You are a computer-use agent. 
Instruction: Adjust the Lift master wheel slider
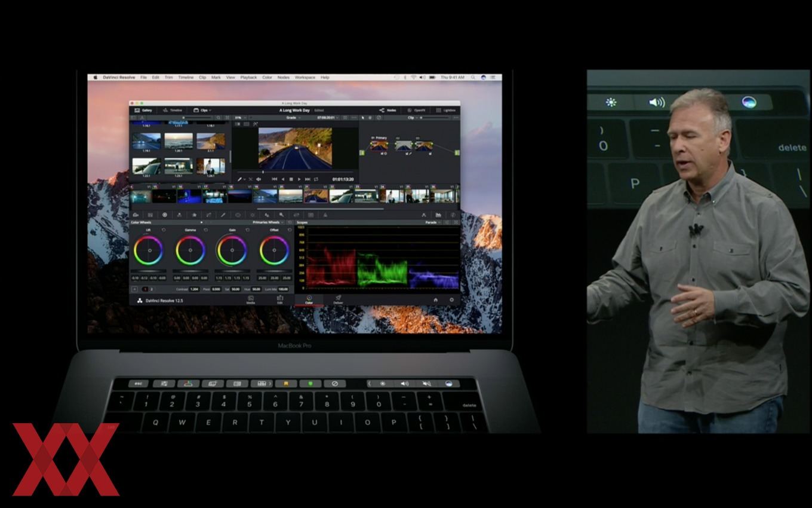148,271
